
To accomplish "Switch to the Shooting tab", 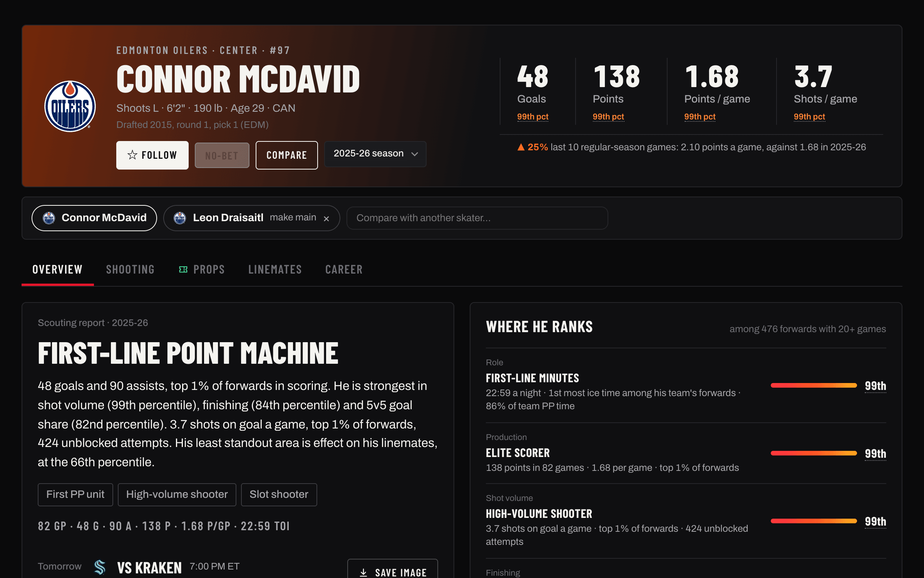I will [130, 269].
